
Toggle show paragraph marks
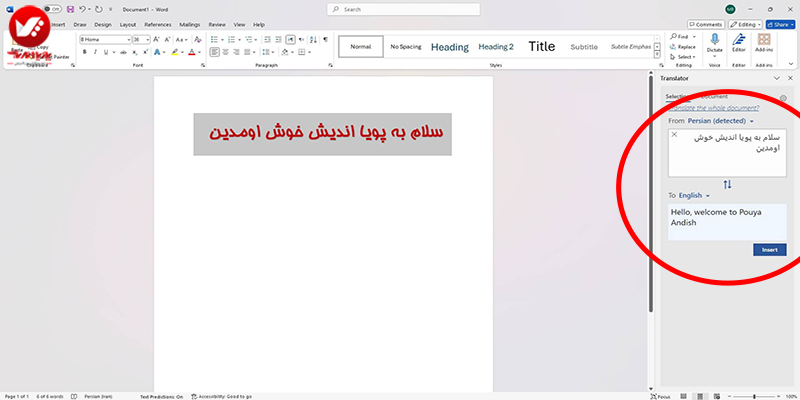pos(326,39)
